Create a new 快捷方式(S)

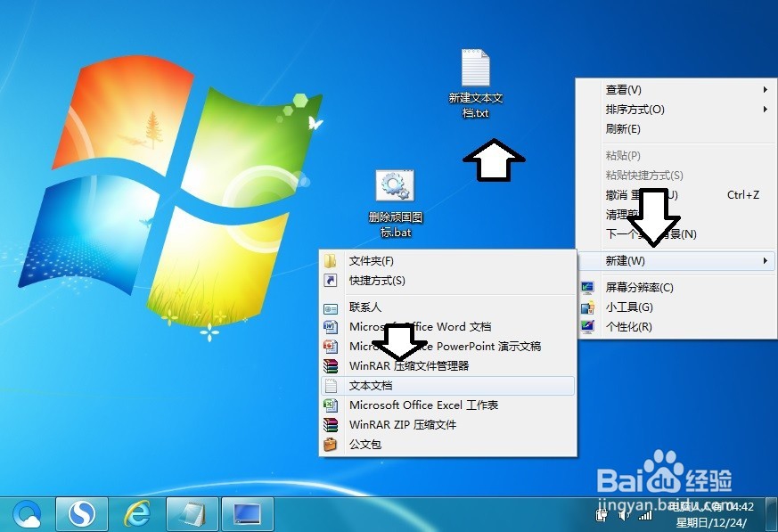[448, 281]
